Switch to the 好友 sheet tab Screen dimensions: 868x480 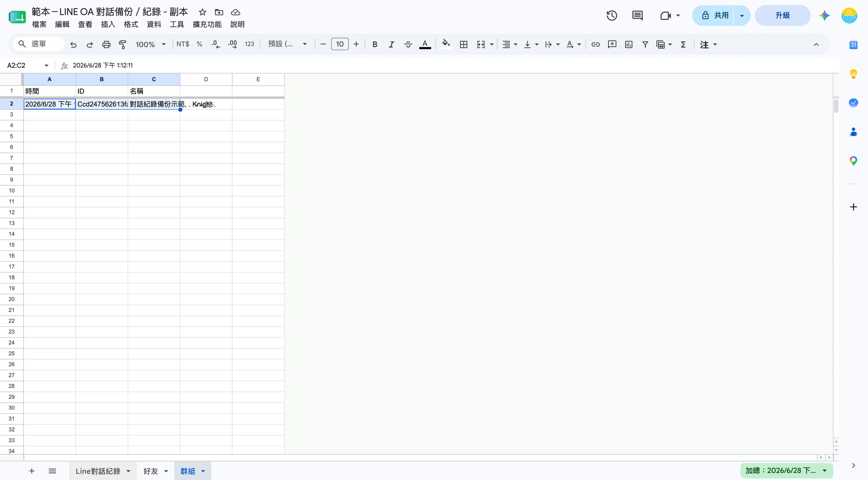point(151,471)
